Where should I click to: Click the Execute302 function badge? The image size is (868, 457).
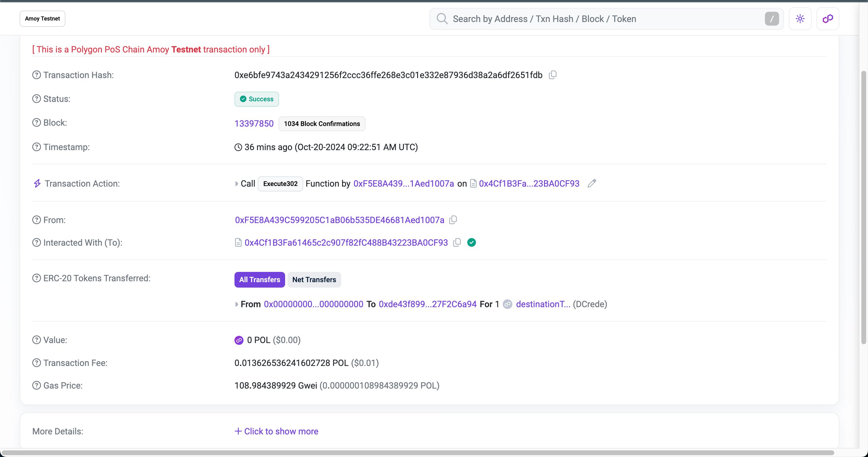(x=280, y=184)
